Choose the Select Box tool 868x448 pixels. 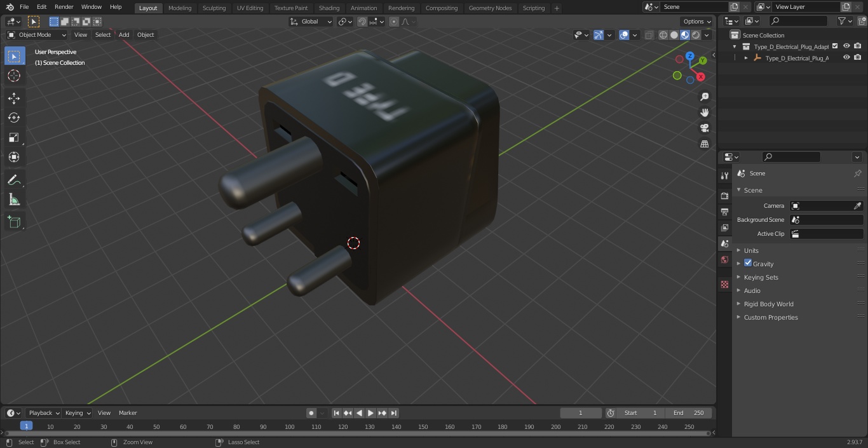(x=14, y=56)
